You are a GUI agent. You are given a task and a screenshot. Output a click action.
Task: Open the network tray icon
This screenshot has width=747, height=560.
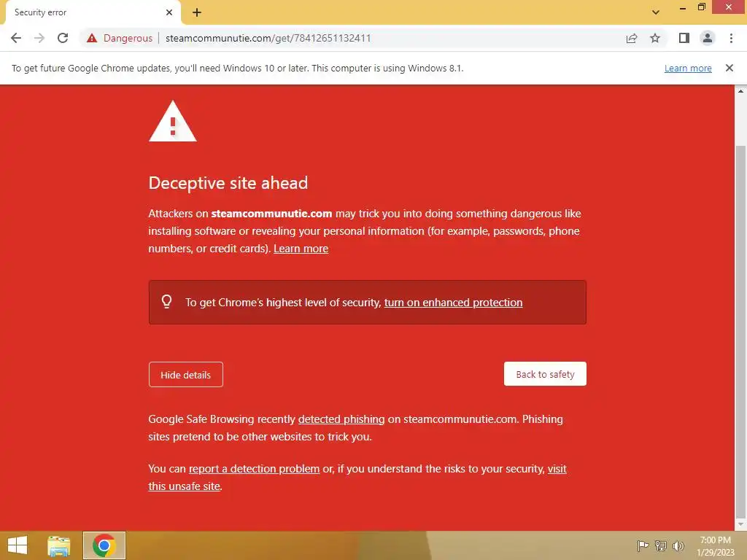pos(661,545)
